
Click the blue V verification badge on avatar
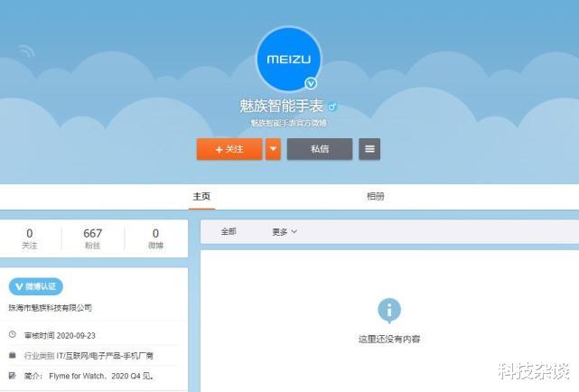pos(311,84)
